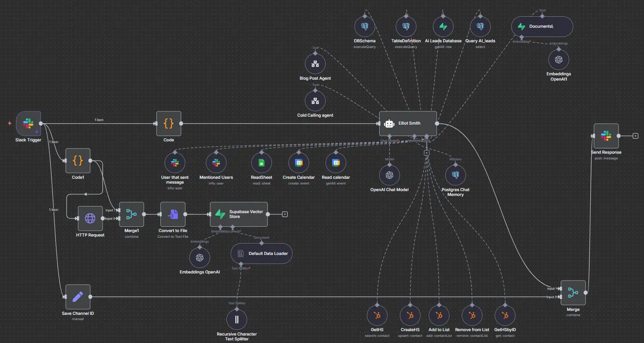
Task: Click the 'read: sheet' label under ReadSheet
Action: 261,183
